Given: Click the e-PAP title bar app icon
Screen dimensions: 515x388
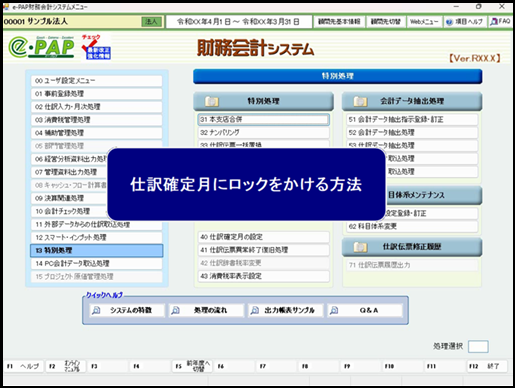Looking at the screenshot, I should pos(6,6).
